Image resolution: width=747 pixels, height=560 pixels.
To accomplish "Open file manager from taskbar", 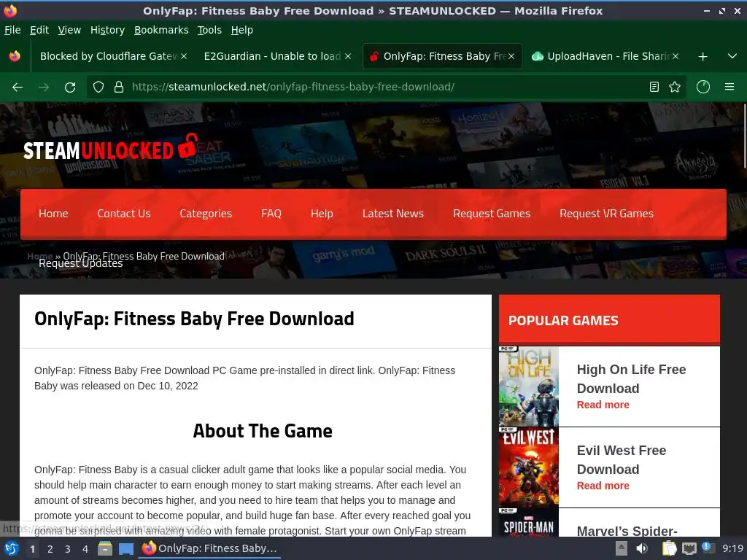I will pyautogui.click(x=105, y=548).
